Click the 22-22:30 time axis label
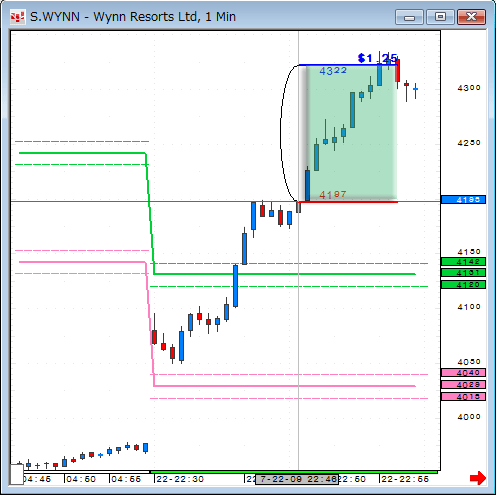 (180, 479)
